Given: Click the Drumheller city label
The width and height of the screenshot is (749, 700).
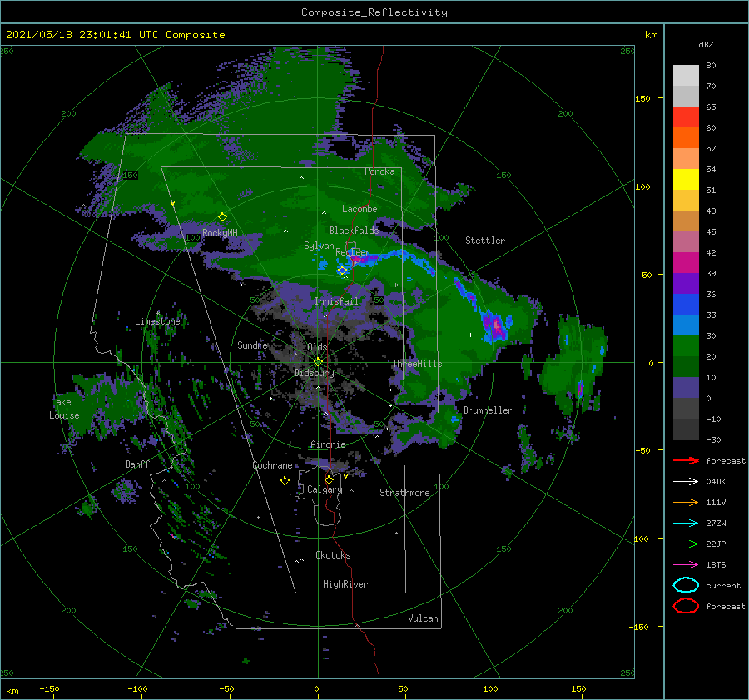Looking at the screenshot, I should click(488, 410).
